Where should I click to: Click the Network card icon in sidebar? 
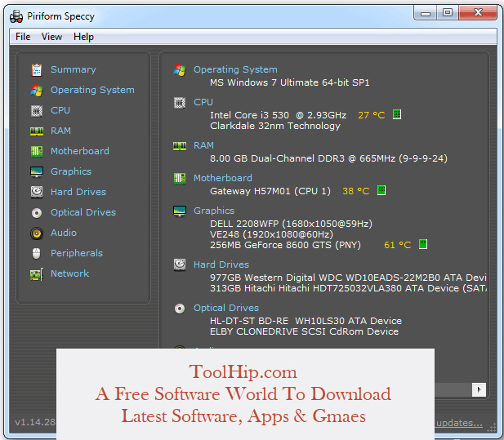coord(37,274)
